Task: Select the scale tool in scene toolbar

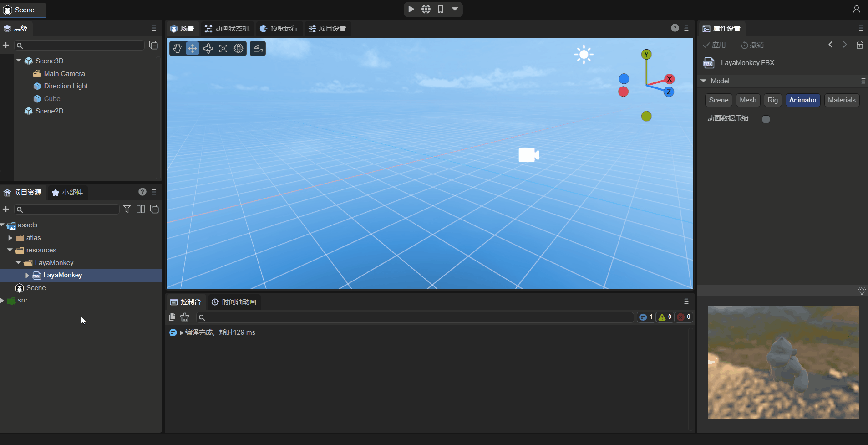Action: pos(223,48)
